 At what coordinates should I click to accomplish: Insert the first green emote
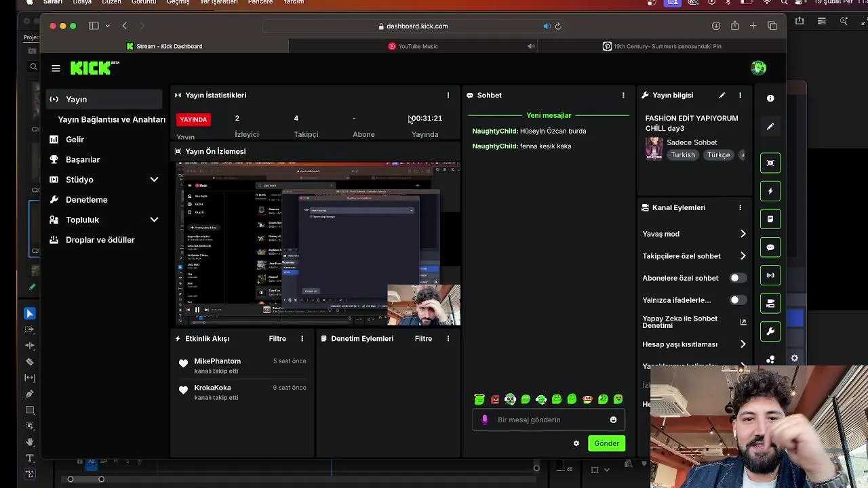pyautogui.click(x=479, y=399)
